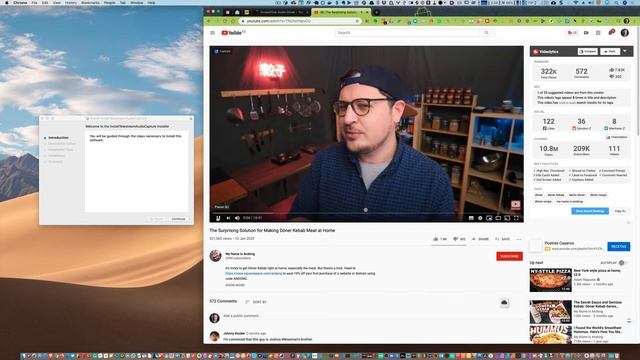Like the video with thumbs up
The image size is (640, 360).
tap(440, 239)
